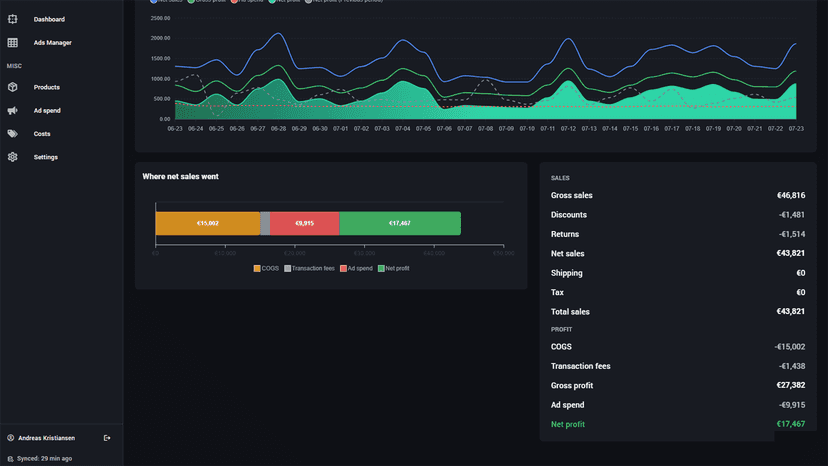The height and width of the screenshot is (466, 828).
Task: Go to the Ads Manager menu item
Action: 52,43
